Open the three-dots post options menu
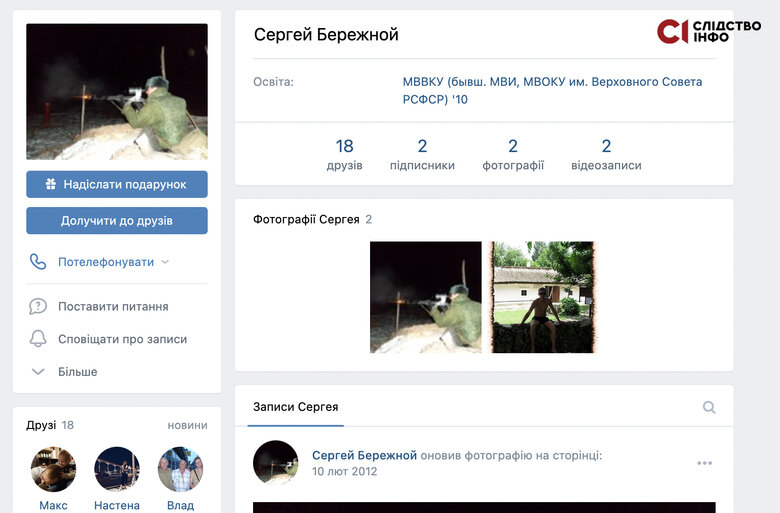This screenshot has width=780, height=513. 704,463
